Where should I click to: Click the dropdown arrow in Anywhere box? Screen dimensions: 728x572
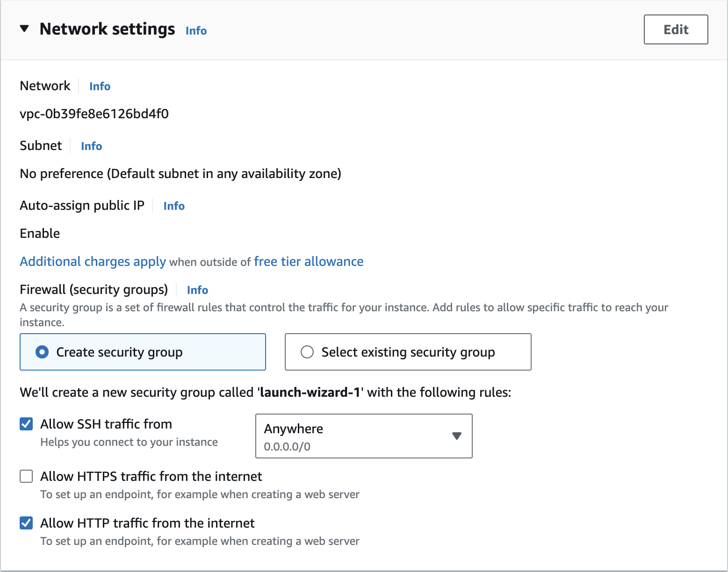[x=457, y=436]
